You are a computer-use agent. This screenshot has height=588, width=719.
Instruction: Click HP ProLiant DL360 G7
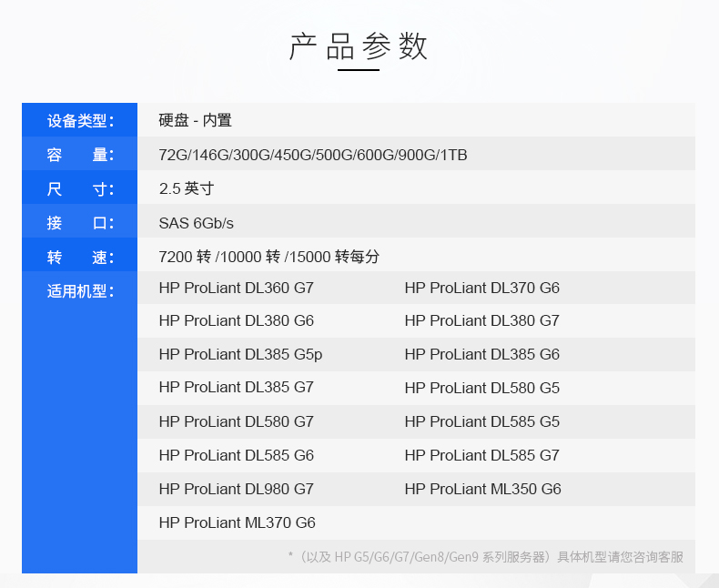(x=236, y=288)
